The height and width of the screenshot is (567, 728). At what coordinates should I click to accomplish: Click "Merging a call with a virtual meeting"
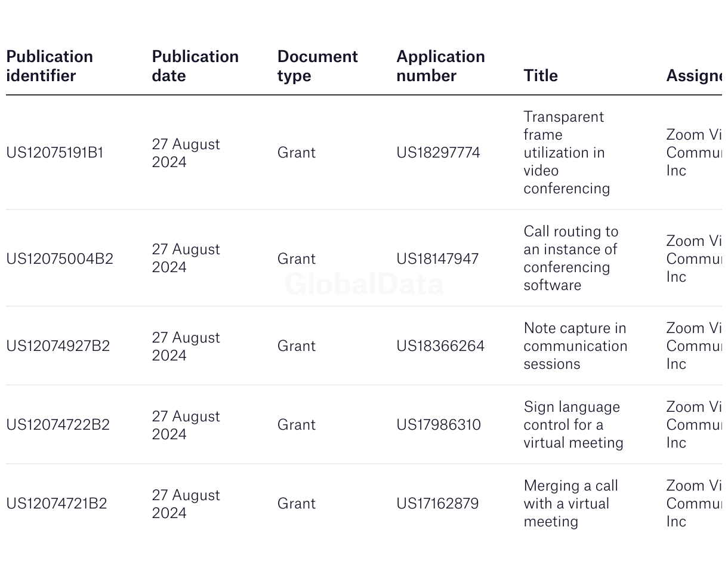[570, 504]
